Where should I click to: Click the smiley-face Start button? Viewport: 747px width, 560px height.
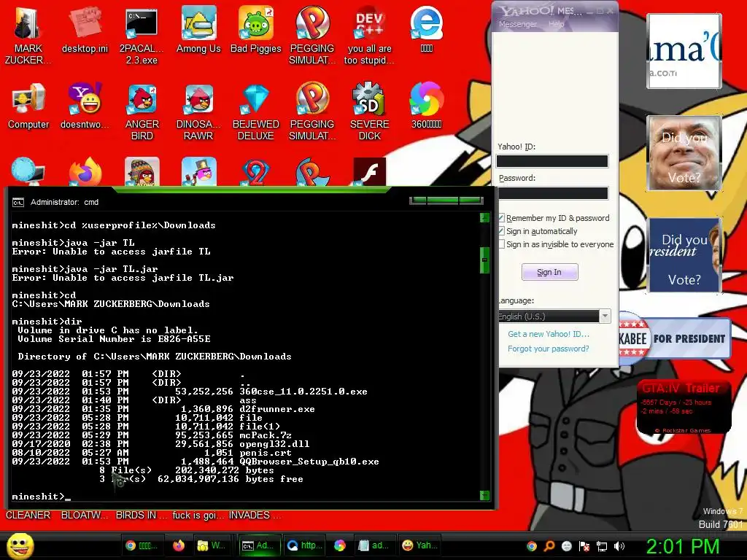coord(20,545)
